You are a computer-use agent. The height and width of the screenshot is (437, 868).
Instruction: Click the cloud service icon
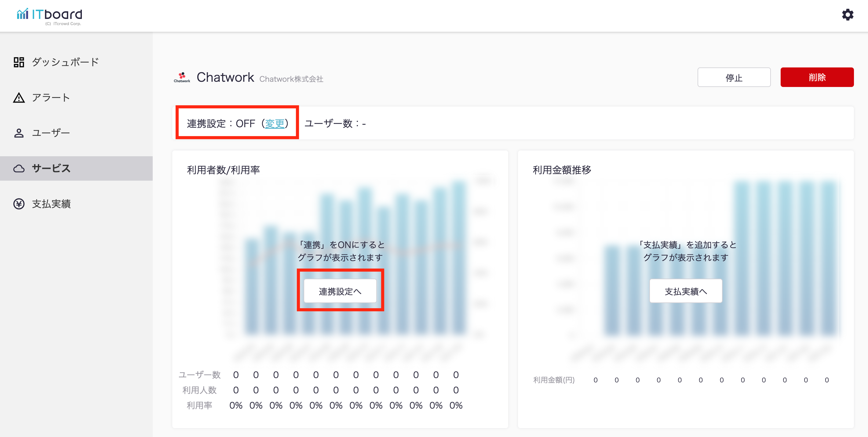(19, 169)
